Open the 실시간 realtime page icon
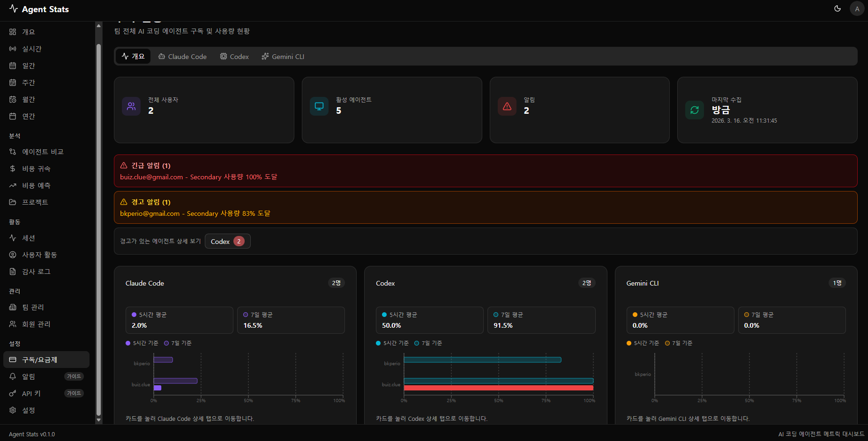The height and width of the screenshot is (441, 868). [13, 49]
